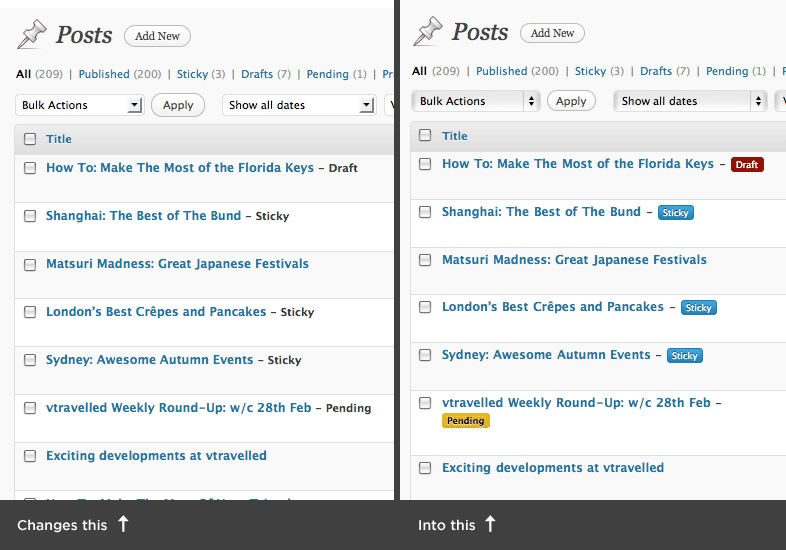Click the yellow Pending badge
This screenshot has width=786, height=550.
click(x=465, y=421)
